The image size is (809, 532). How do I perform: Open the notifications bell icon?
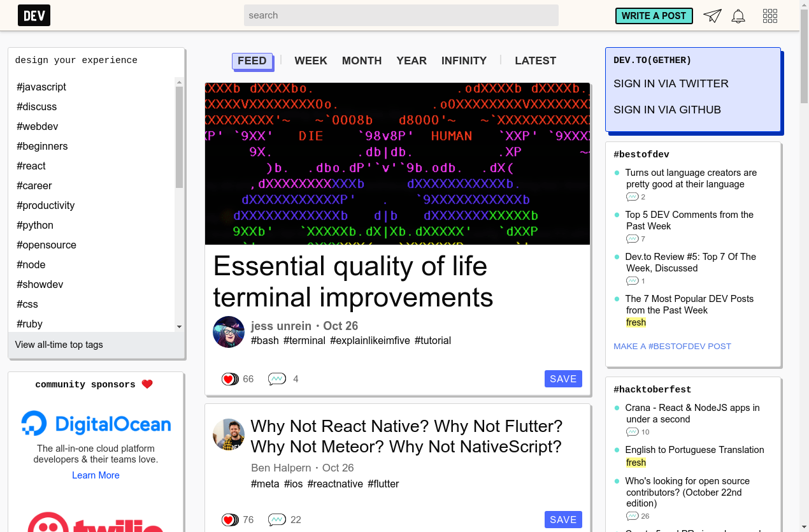click(x=738, y=16)
